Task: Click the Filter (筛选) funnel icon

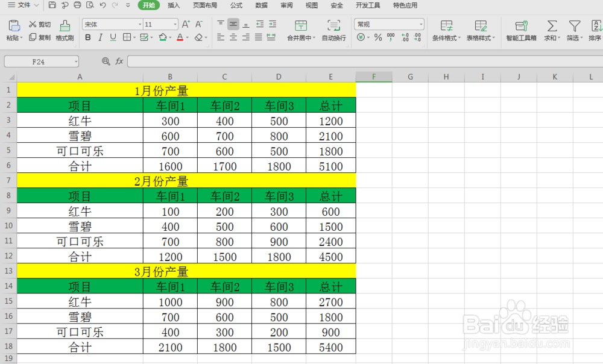Action: coord(575,26)
